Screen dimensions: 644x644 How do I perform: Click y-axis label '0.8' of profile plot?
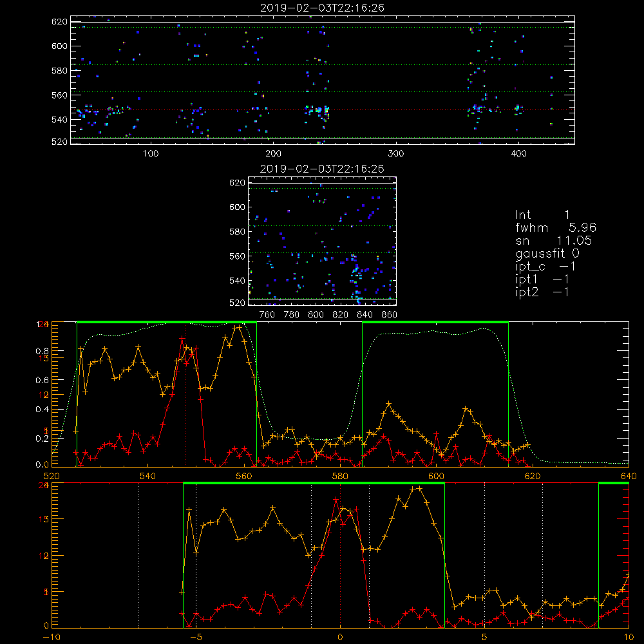click(x=43, y=351)
